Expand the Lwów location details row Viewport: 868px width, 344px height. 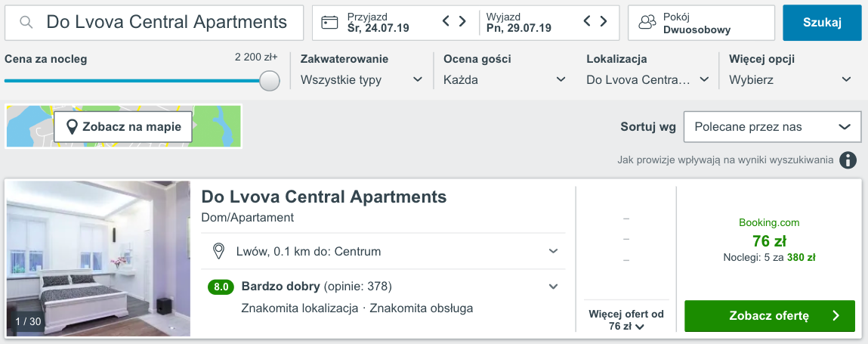pos(383,252)
